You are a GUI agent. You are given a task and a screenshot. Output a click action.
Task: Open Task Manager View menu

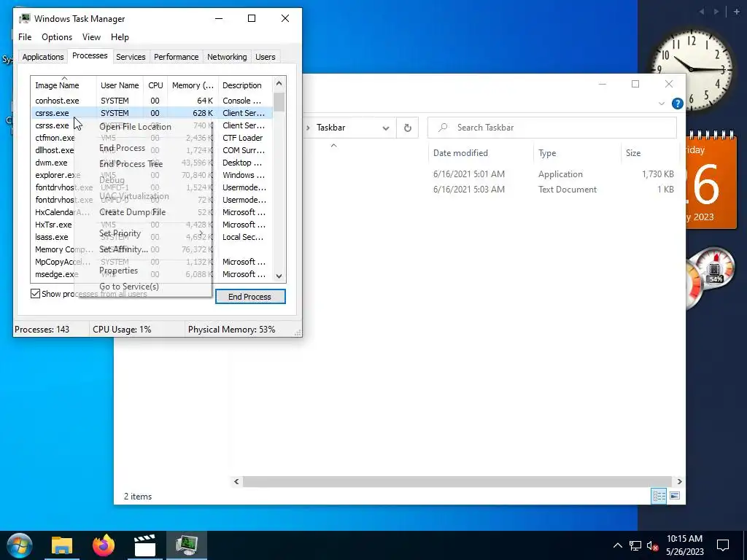[91, 37]
